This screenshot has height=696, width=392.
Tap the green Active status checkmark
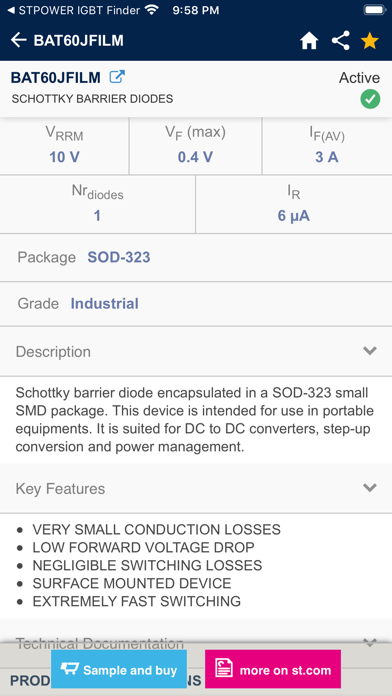click(x=370, y=99)
